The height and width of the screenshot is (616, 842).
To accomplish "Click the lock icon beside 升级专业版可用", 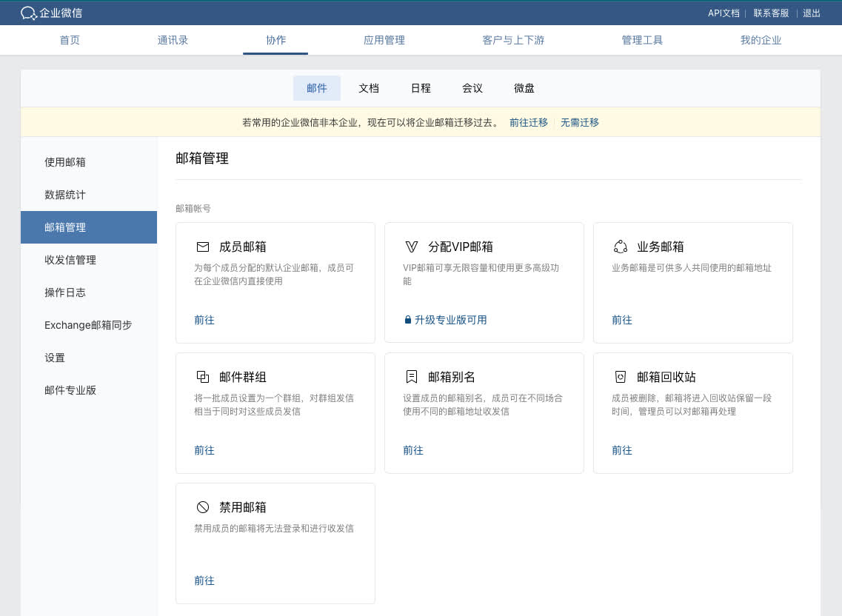I will tap(407, 321).
